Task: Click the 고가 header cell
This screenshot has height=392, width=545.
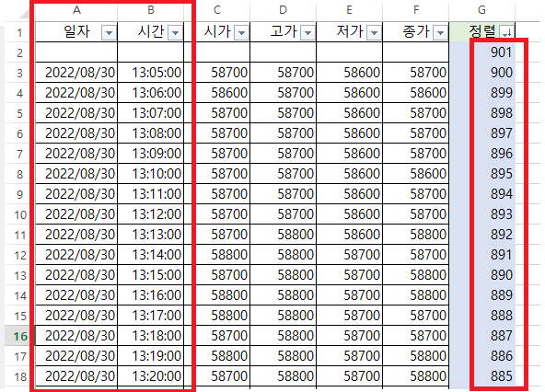Action: (284, 32)
